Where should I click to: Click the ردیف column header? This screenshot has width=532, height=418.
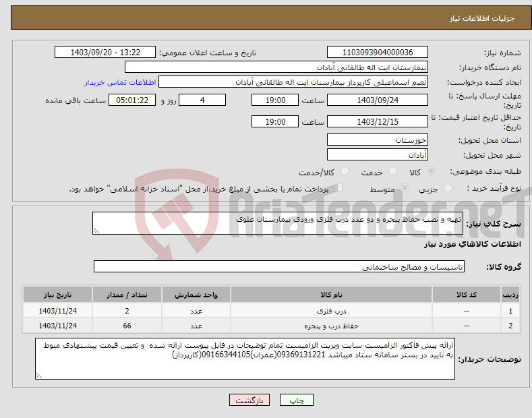point(510,295)
